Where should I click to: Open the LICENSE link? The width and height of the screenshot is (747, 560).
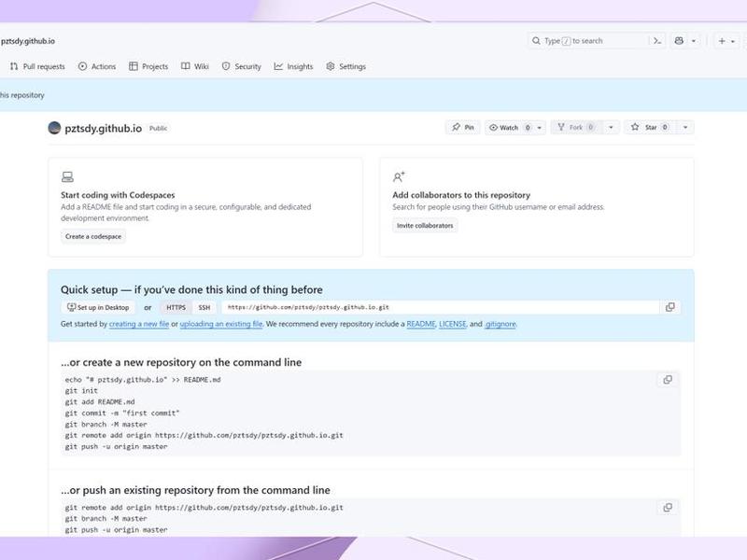point(453,324)
